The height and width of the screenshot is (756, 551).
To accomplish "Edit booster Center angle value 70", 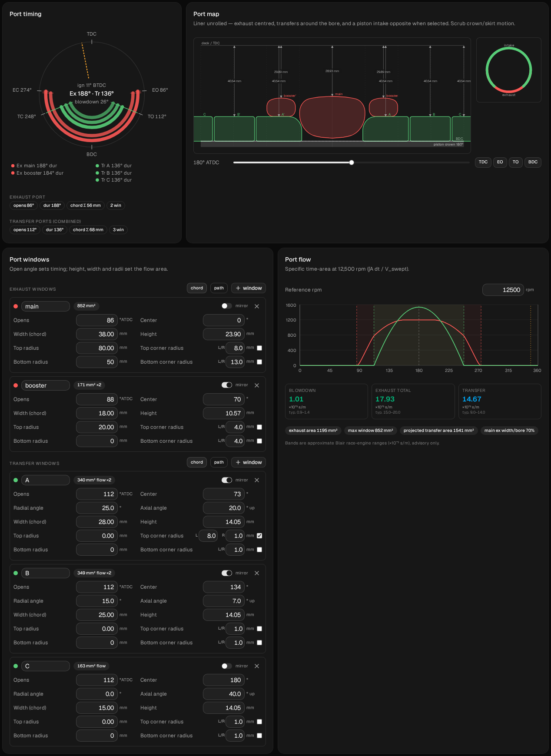I will [x=224, y=399].
